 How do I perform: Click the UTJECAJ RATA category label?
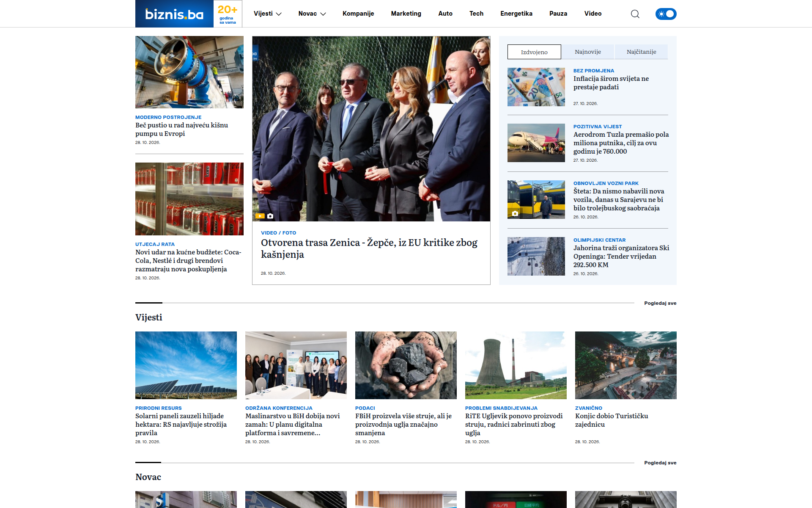(155, 244)
